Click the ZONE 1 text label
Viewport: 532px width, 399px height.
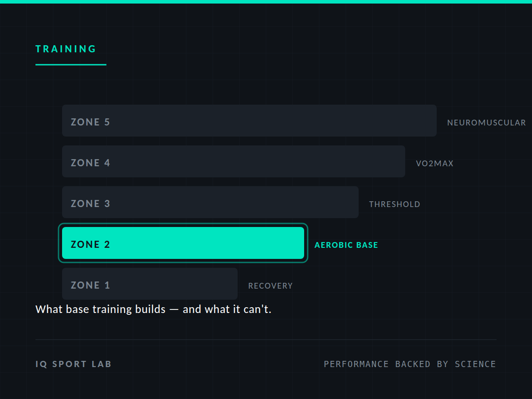point(90,285)
